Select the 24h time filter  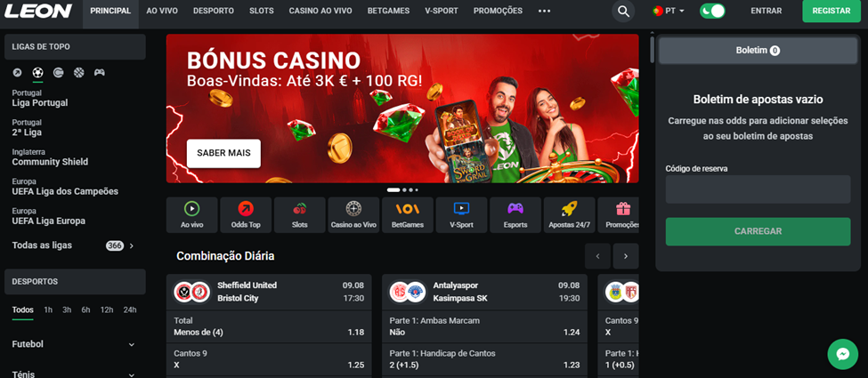click(x=130, y=310)
